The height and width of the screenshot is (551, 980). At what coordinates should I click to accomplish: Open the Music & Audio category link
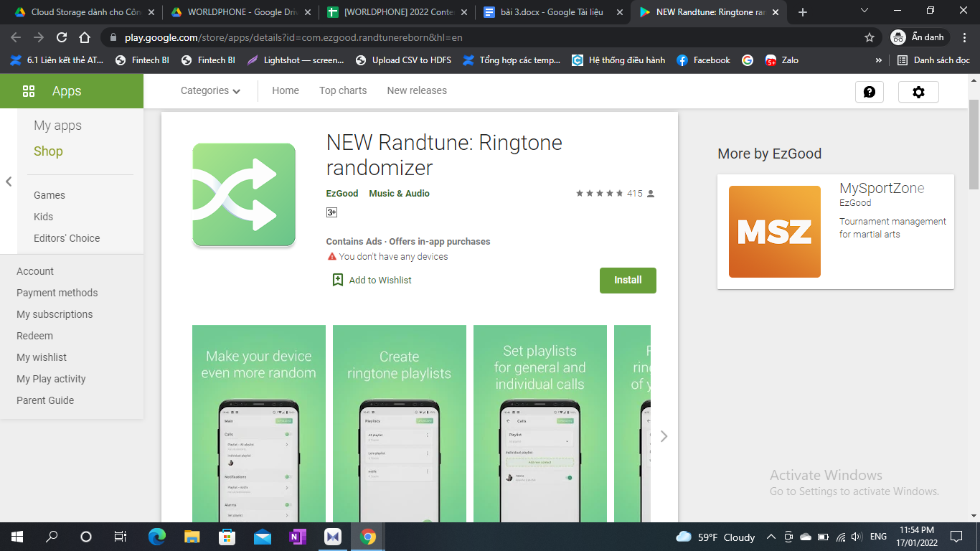pyautogui.click(x=399, y=193)
